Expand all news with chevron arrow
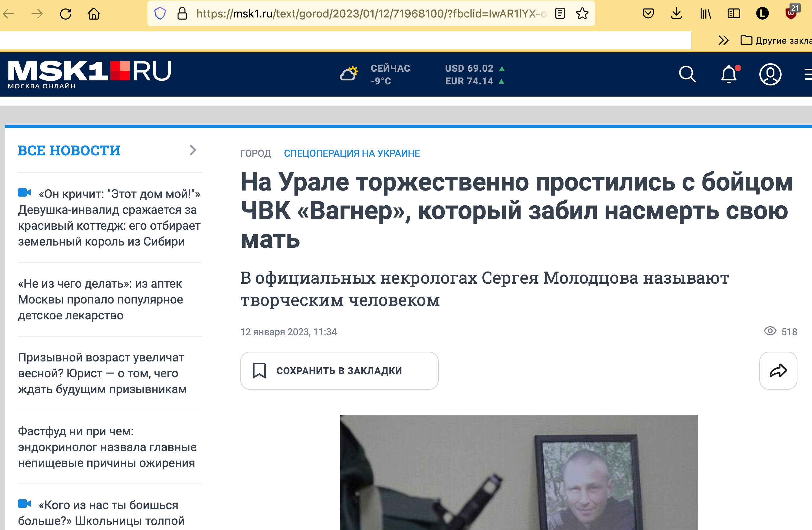The height and width of the screenshot is (530, 812). (193, 150)
